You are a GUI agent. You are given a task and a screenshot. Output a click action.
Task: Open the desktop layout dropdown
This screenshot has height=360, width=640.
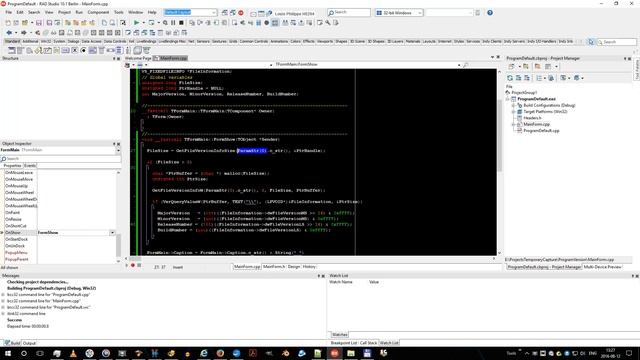tap(214, 13)
